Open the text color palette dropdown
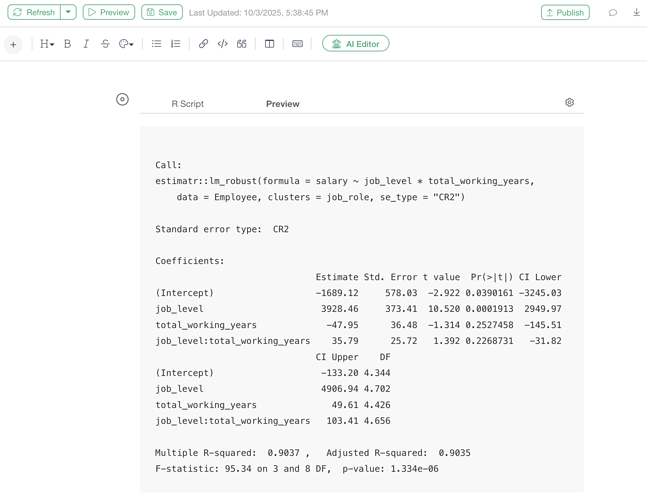The width and height of the screenshot is (647, 500). [126, 44]
